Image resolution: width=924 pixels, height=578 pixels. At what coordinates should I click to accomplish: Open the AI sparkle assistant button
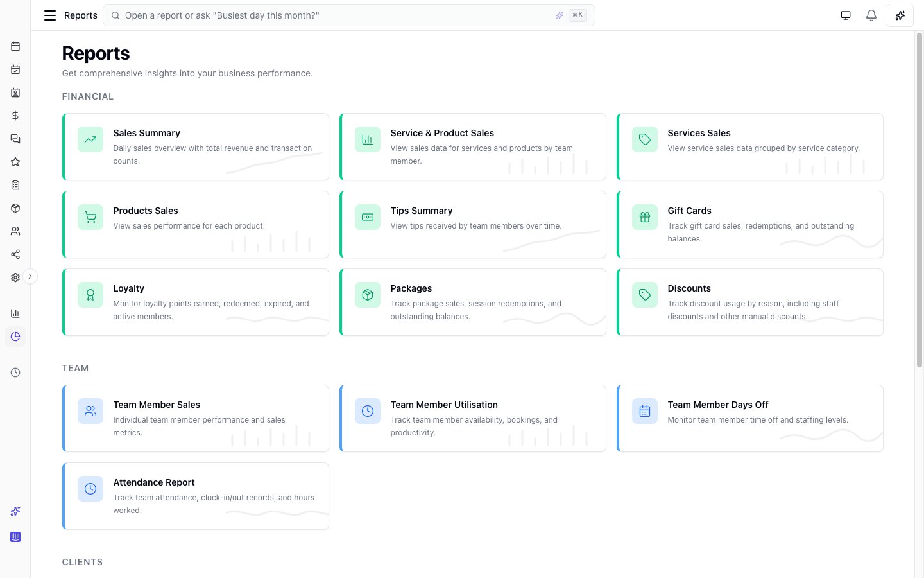(x=900, y=15)
